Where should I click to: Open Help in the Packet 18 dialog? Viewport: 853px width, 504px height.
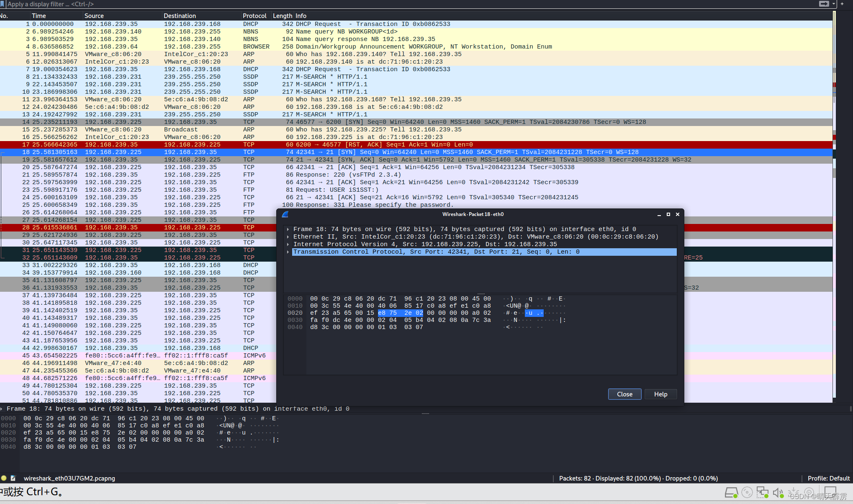(660, 394)
